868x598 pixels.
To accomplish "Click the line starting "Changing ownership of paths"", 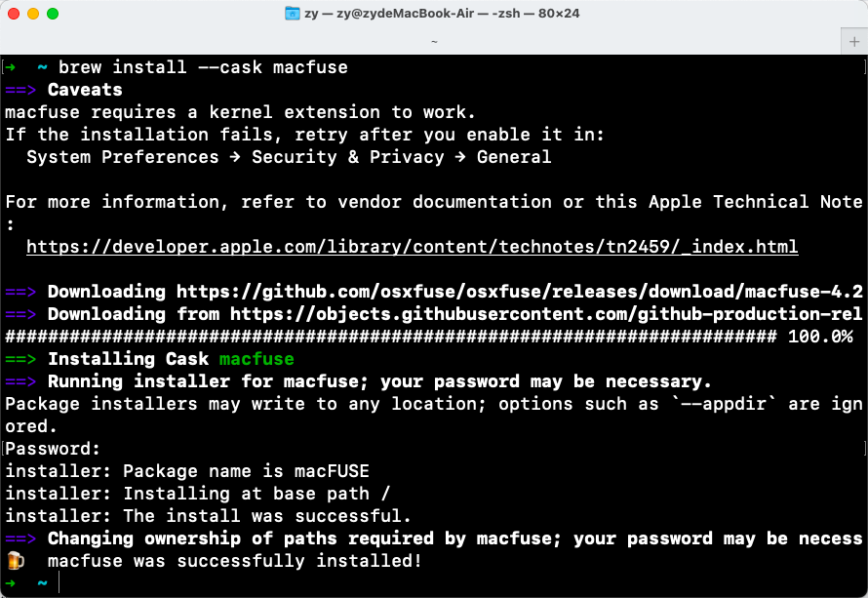I will [x=455, y=538].
